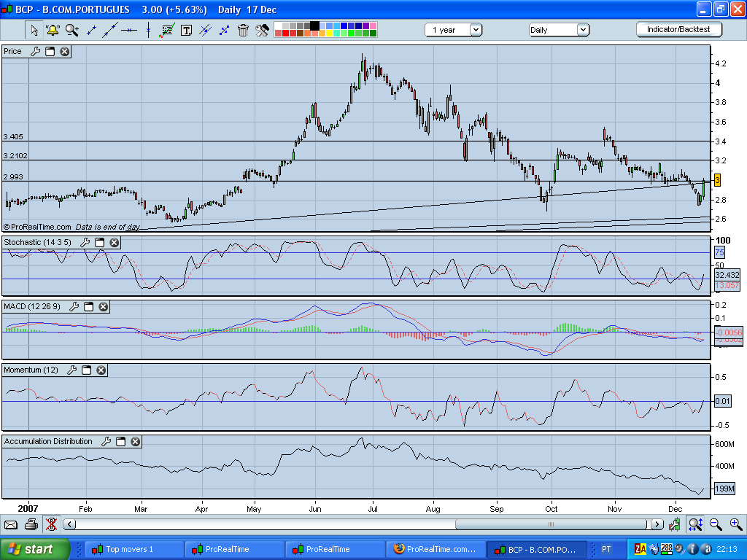
Task: Open the Windows Start menu
Action: tap(34, 549)
